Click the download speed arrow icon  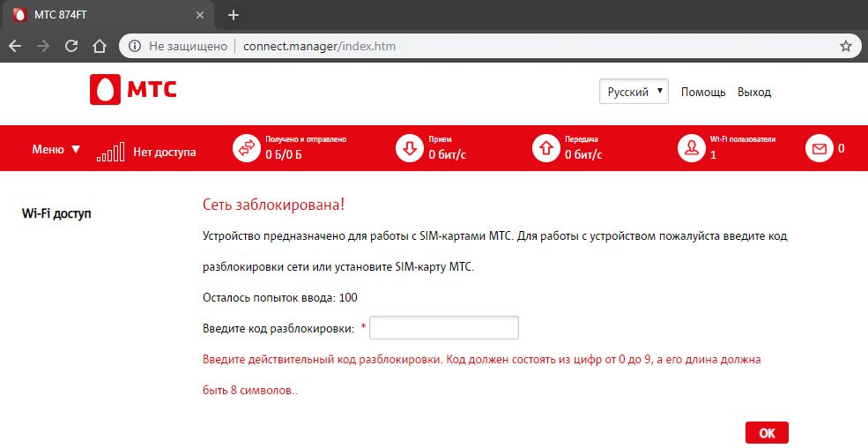click(410, 149)
